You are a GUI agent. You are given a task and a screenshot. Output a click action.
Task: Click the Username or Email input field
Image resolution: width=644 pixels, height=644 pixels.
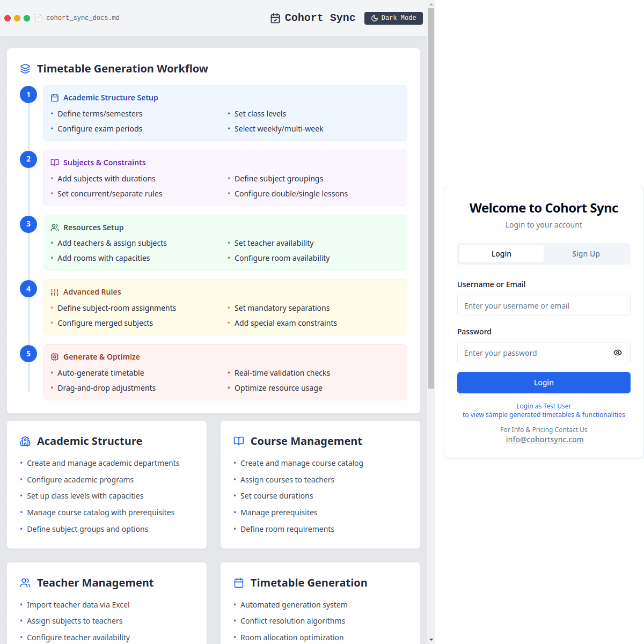544,305
